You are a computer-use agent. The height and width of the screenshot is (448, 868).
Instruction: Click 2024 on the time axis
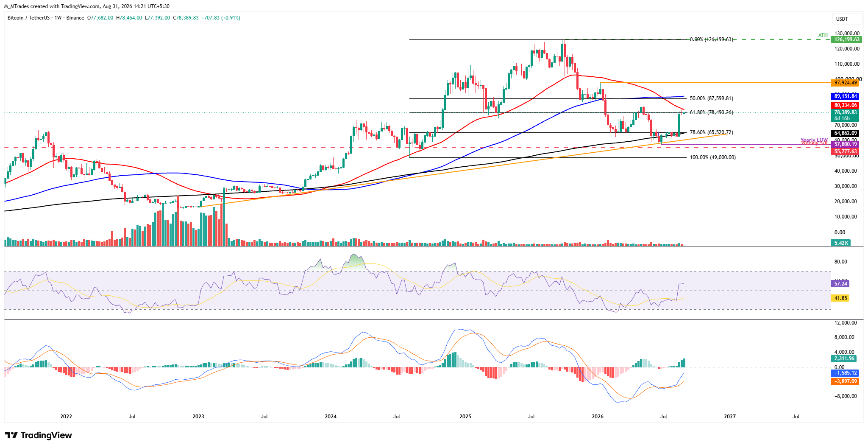click(331, 417)
